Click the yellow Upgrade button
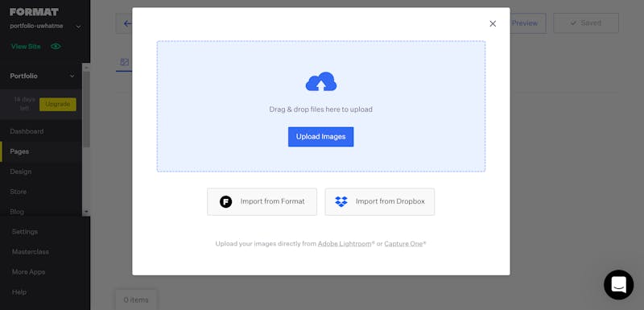 [x=58, y=105]
